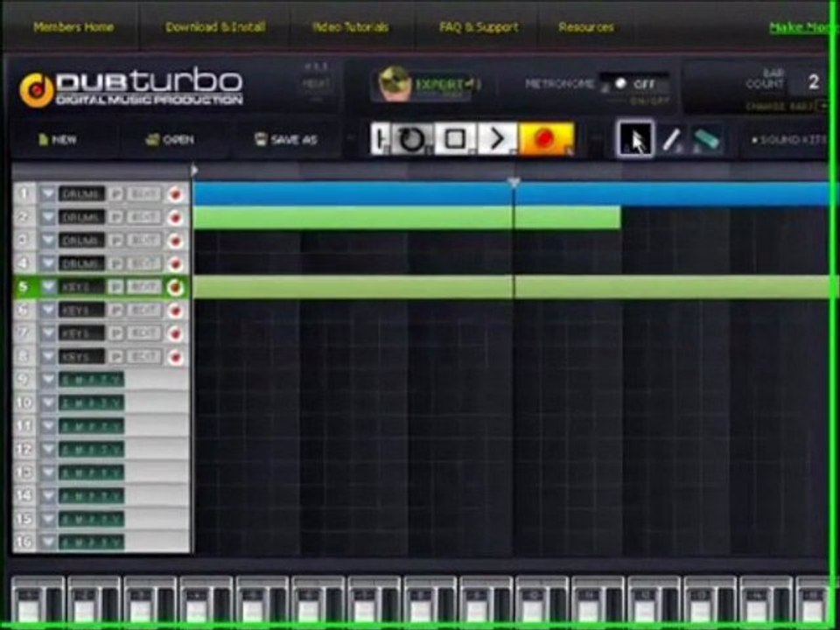Toggle record arm on track 5 KEYS
Image resolution: width=840 pixels, height=630 pixels.
click(175, 287)
